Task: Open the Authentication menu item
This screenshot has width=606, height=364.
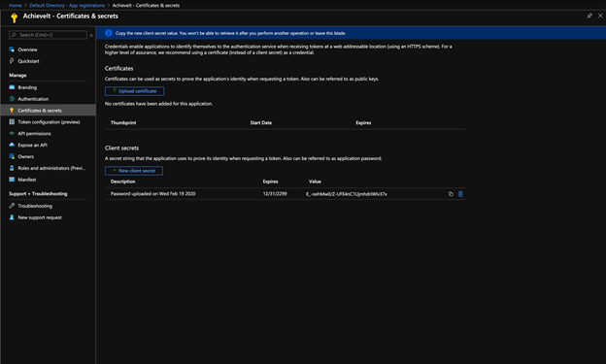Action: (33, 99)
